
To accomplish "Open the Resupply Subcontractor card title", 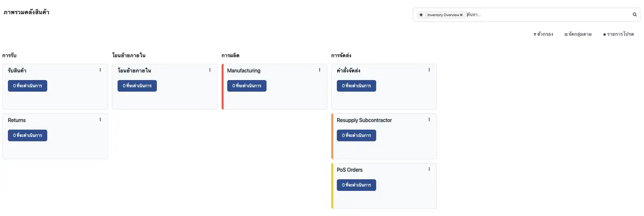I will pos(364,120).
